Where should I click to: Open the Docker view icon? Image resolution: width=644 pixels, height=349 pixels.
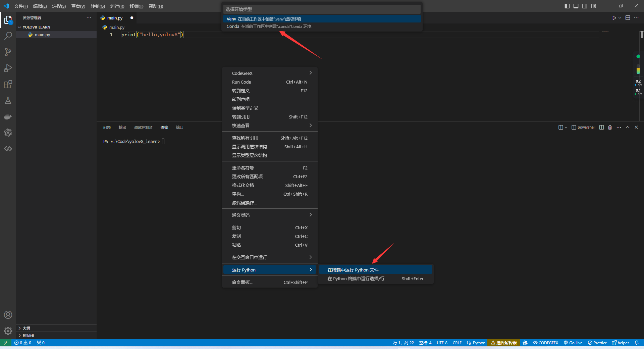(8, 116)
